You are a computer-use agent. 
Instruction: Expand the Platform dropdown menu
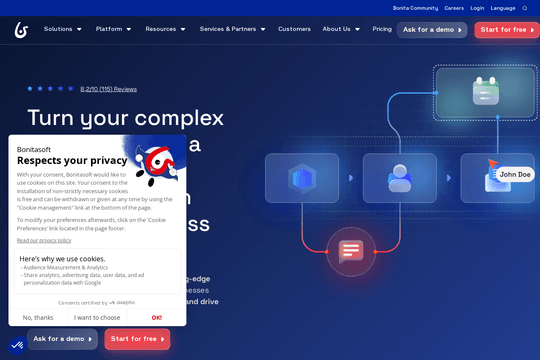(113, 29)
